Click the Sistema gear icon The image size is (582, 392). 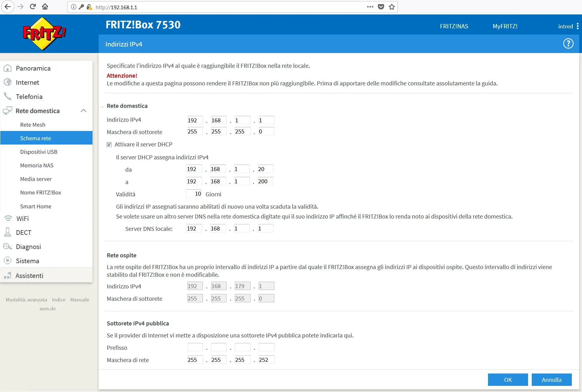pyautogui.click(x=8, y=261)
